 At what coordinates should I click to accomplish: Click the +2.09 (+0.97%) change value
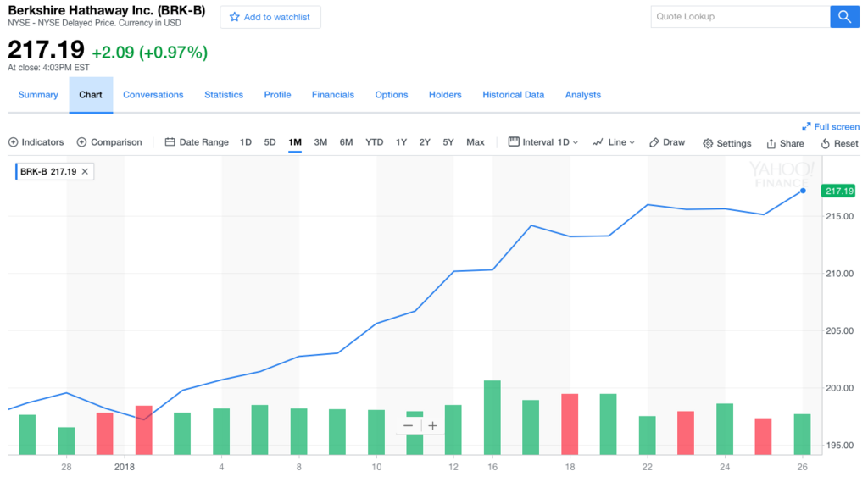click(149, 53)
